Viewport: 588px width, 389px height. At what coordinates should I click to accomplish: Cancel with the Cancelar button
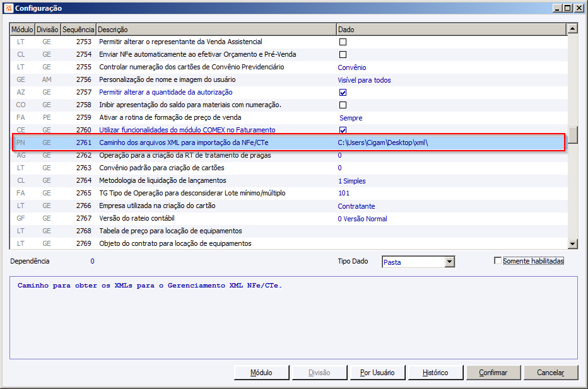tap(551, 373)
